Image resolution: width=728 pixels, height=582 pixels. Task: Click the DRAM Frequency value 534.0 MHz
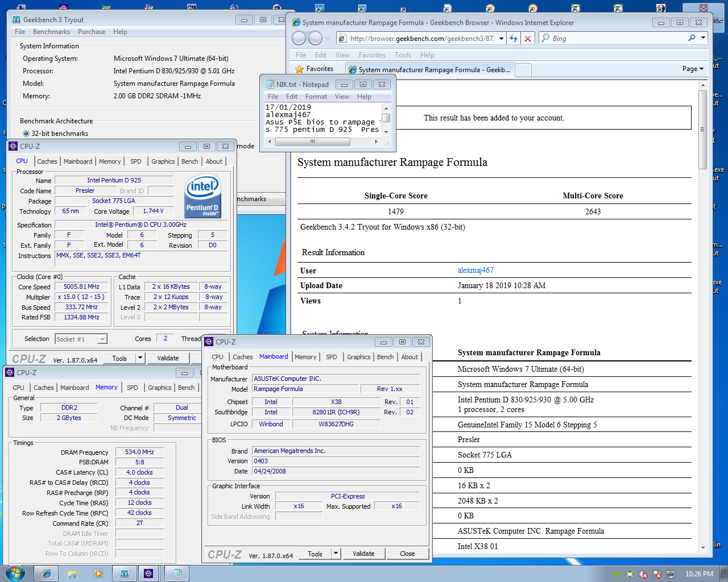[x=139, y=452]
